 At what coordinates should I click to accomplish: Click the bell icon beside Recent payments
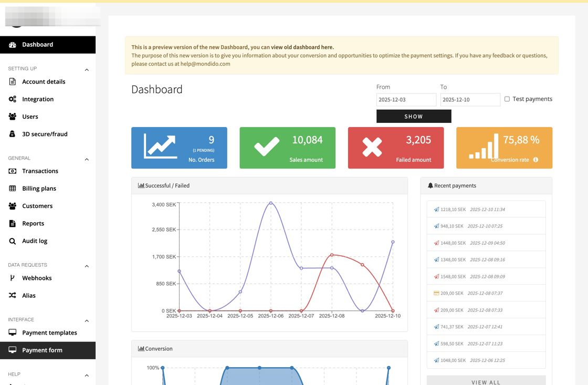point(430,185)
